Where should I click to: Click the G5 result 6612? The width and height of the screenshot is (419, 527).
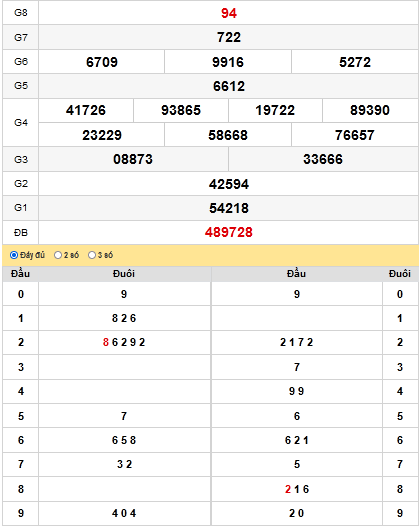pos(229,86)
